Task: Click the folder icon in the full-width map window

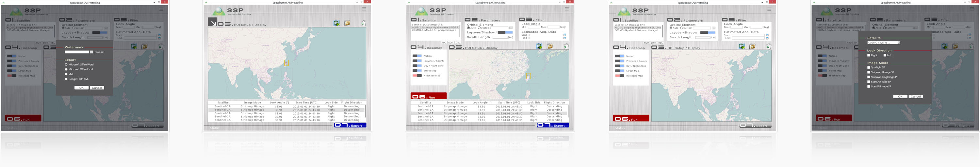Action: 347,24
